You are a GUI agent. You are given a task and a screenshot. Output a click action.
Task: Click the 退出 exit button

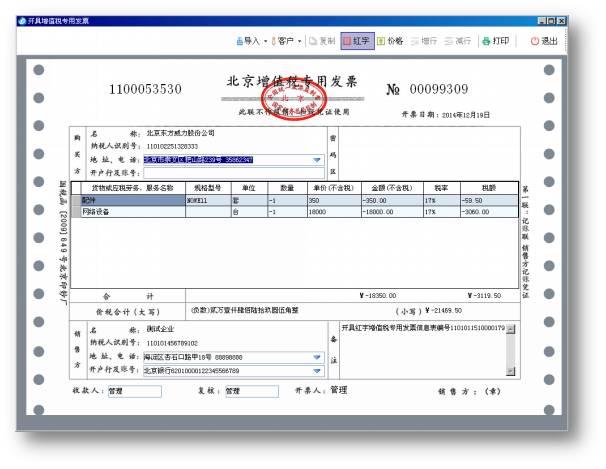point(544,41)
